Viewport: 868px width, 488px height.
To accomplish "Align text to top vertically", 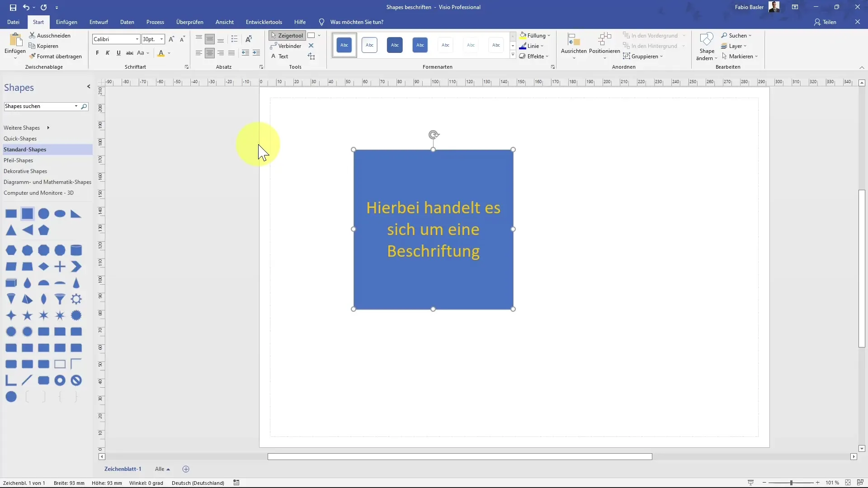I will (199, 39).
